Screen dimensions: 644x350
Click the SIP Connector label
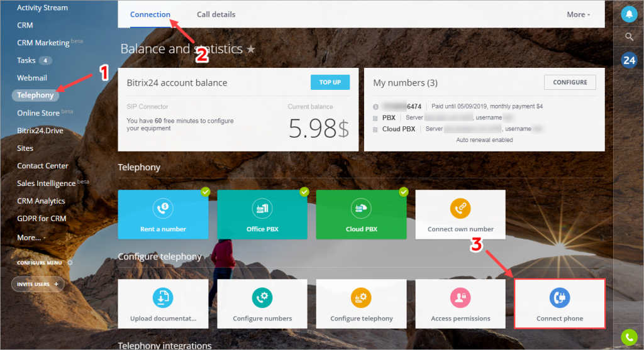(x=147, y=107)
